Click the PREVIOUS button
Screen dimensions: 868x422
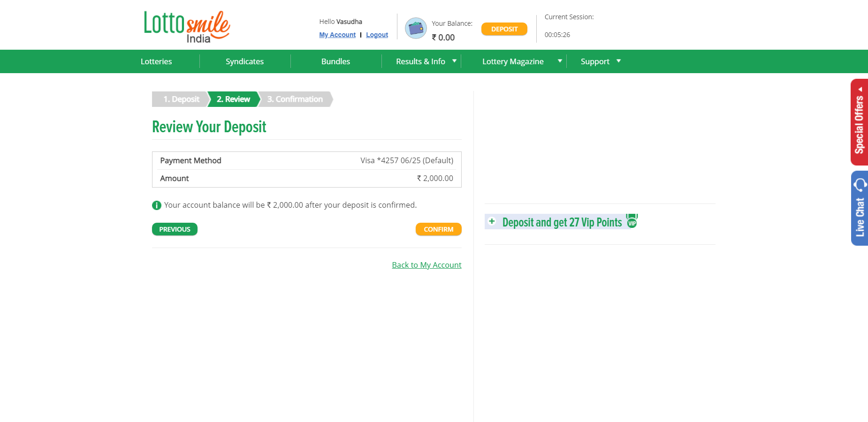[175, 229]
